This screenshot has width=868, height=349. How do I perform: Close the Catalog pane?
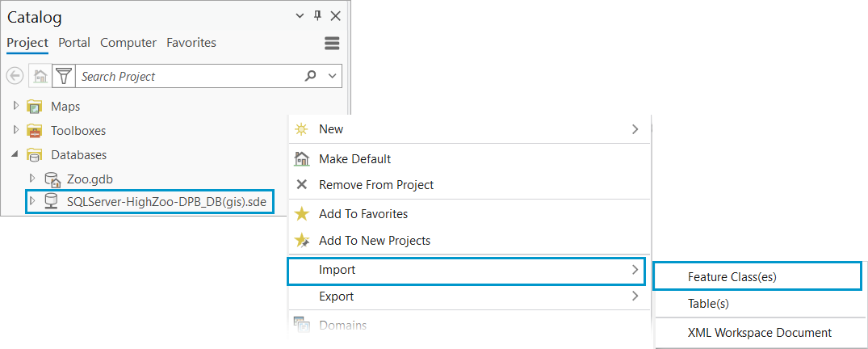point(335,16)
